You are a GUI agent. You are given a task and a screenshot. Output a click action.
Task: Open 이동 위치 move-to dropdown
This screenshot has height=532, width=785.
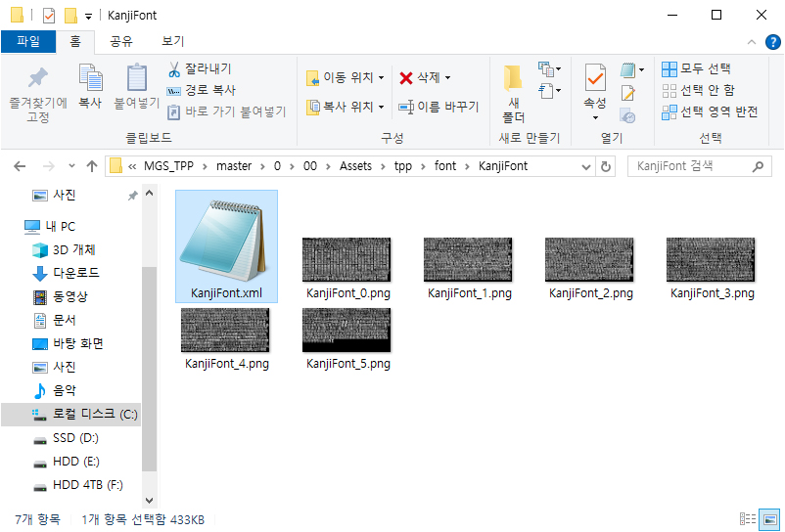[345, 77]
